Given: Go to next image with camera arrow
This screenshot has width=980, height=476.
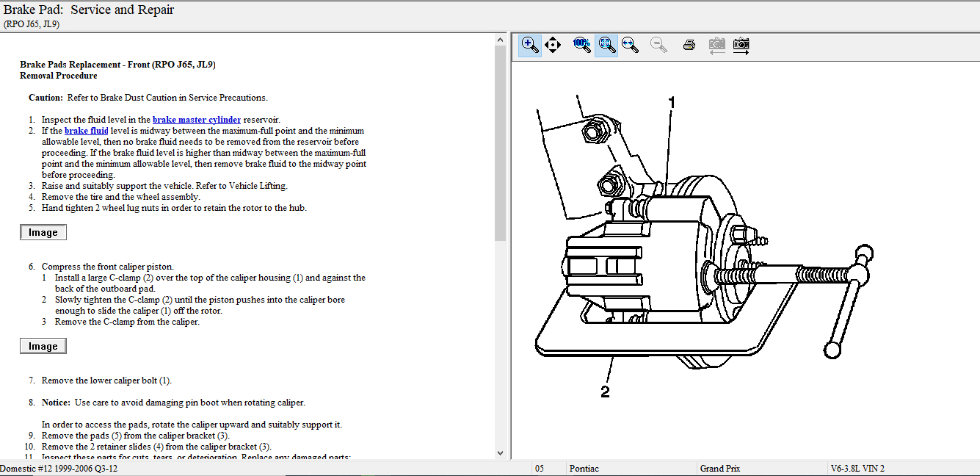Looking at the screenshot, I should pos(741,45).
